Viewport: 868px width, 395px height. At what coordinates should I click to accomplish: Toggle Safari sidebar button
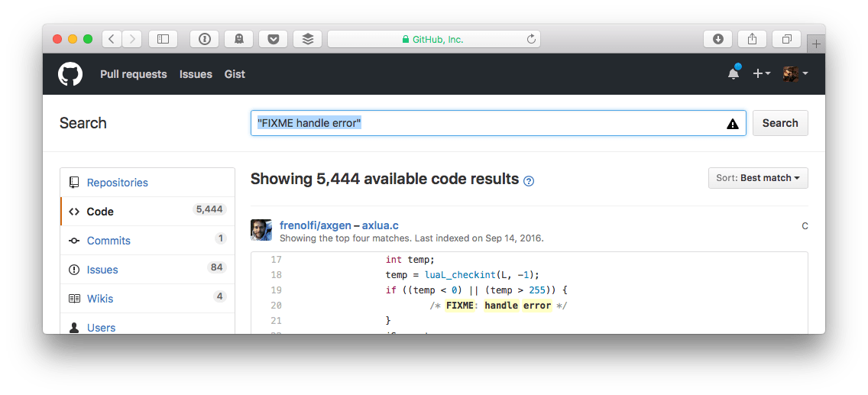coord(163,39)
